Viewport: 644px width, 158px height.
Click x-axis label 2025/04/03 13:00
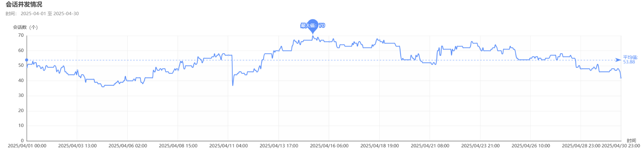77,146
